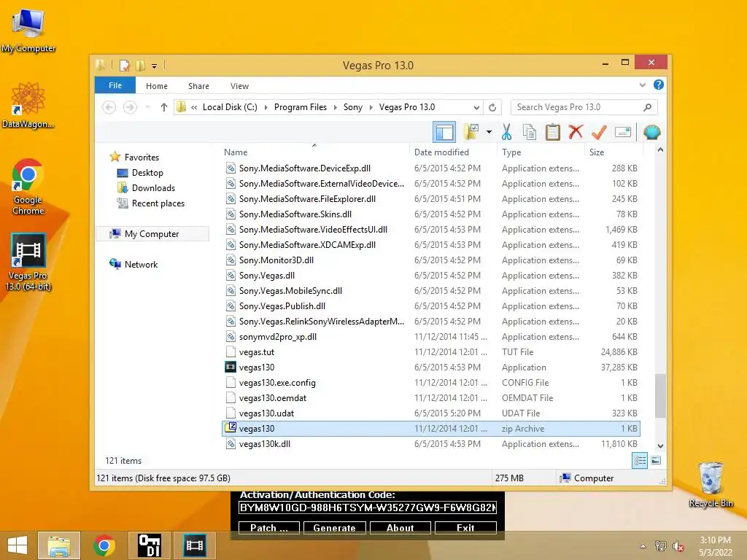
Task: Select the vegas130 zip Archive file
Action: (431, 429)
